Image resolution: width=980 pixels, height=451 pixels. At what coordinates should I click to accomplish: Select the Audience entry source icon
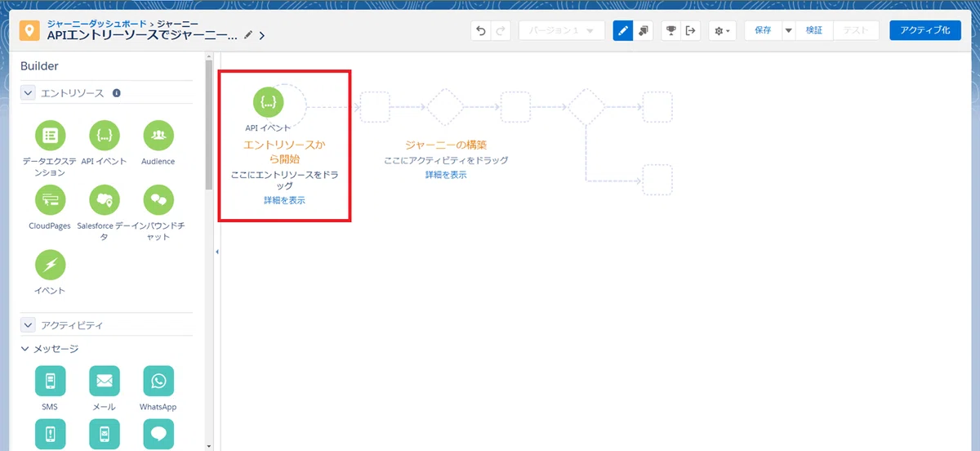click(x=158, y=135)
